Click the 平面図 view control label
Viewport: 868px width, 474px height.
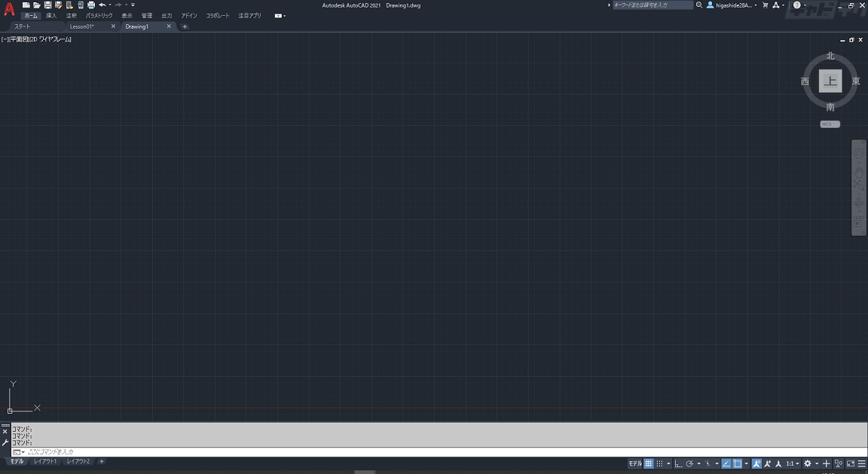(19, 39)
